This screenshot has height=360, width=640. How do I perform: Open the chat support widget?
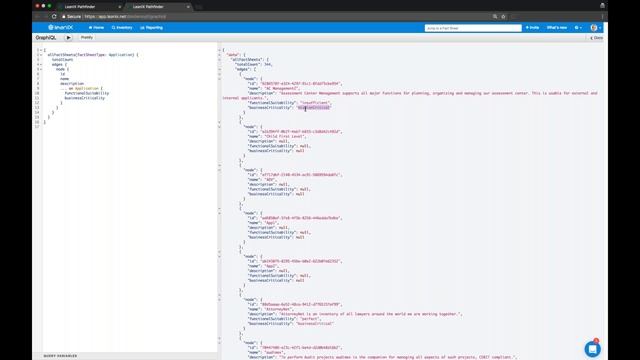point(592,349)
